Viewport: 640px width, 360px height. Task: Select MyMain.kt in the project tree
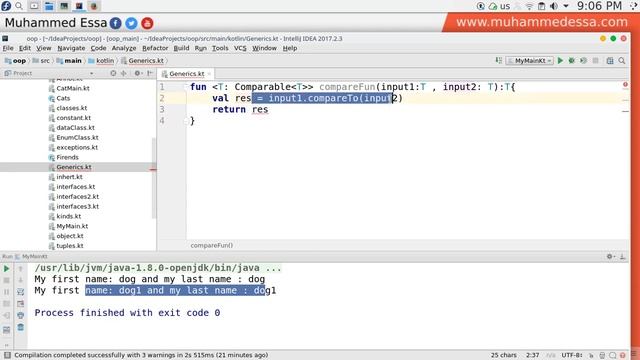72,226
